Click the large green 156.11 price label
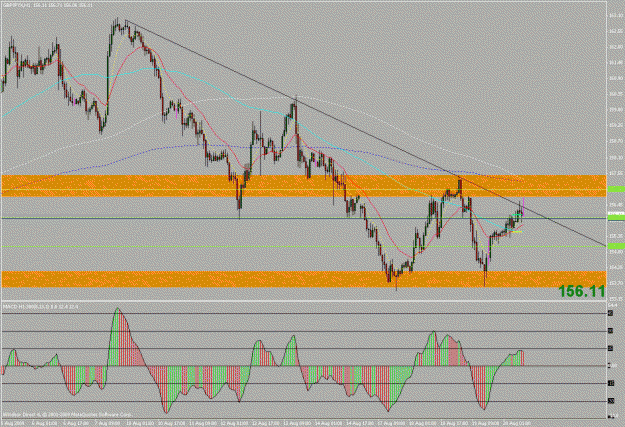 (581, 291)
